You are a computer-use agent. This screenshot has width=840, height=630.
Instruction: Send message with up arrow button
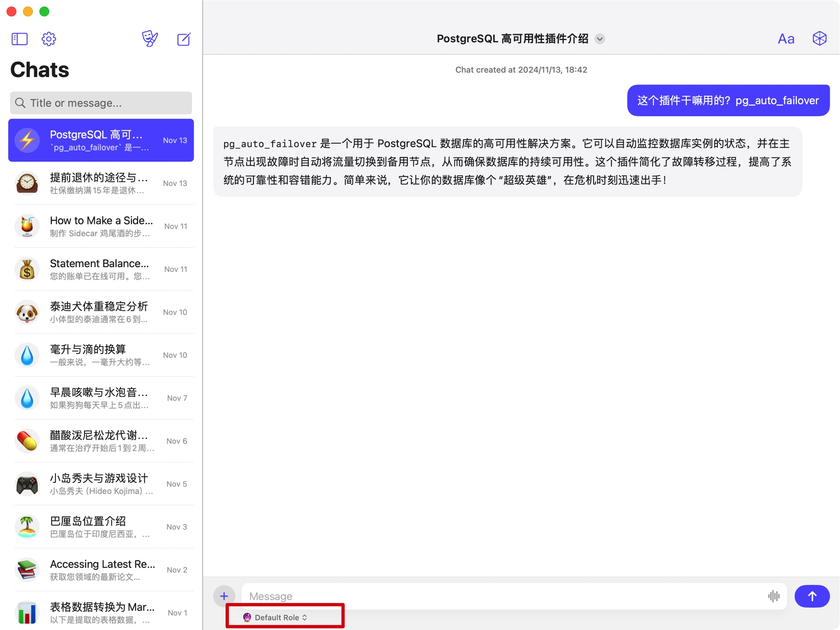[x=812, y=596]
